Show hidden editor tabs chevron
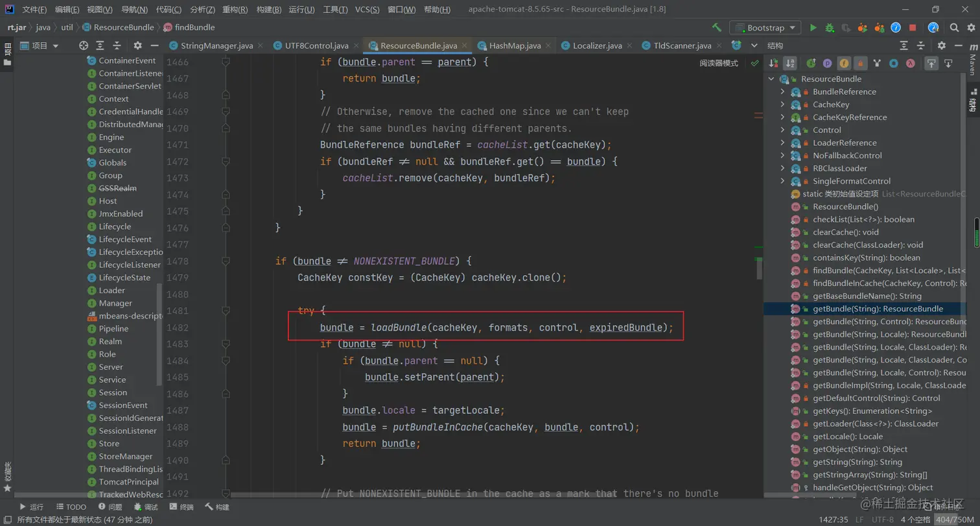The width and height of the screenshot is (980, 526). pos(754,45)
